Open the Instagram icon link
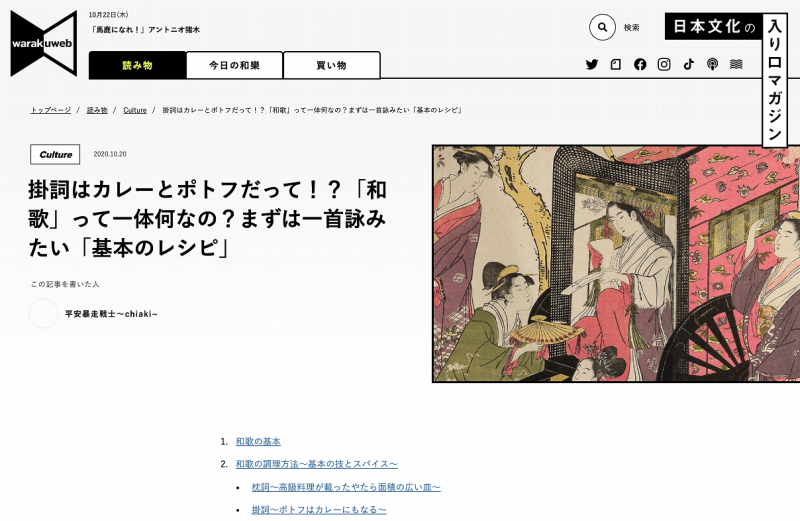This screenshot has height=521, width=800. pyautogui.click(x=664, y=64)
